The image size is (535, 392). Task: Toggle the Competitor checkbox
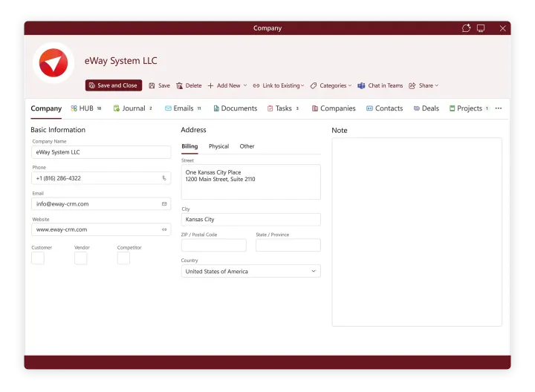(x=123, y=258)
